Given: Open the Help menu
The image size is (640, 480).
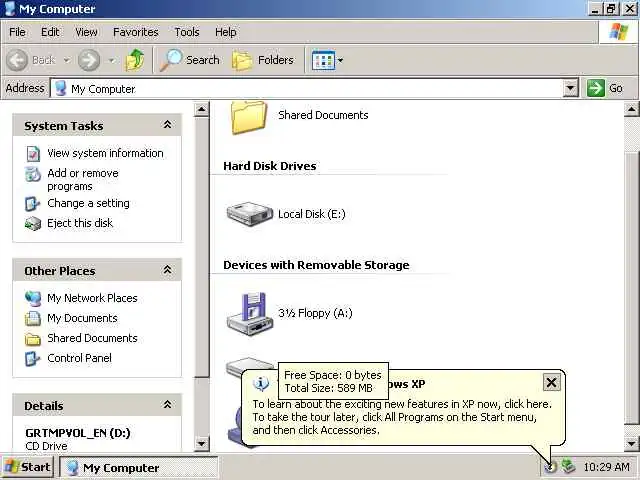Looking at the screenshot, I should (225, 32).
